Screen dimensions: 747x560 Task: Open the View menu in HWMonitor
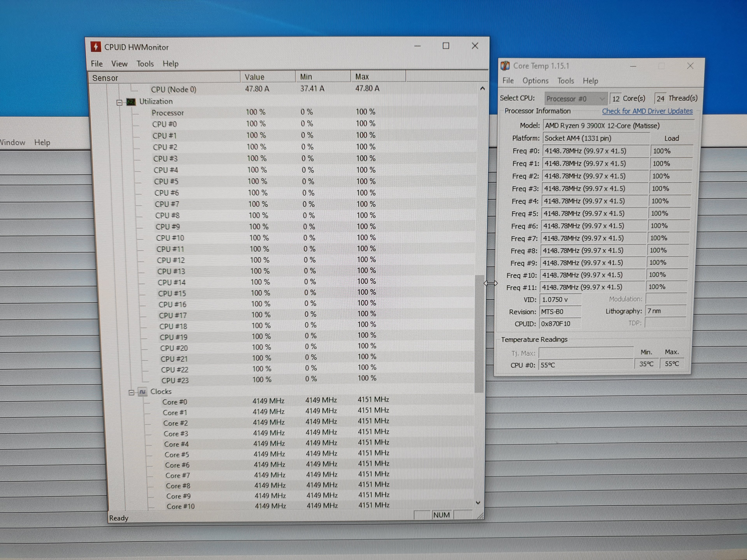click(x=119, y=64)
